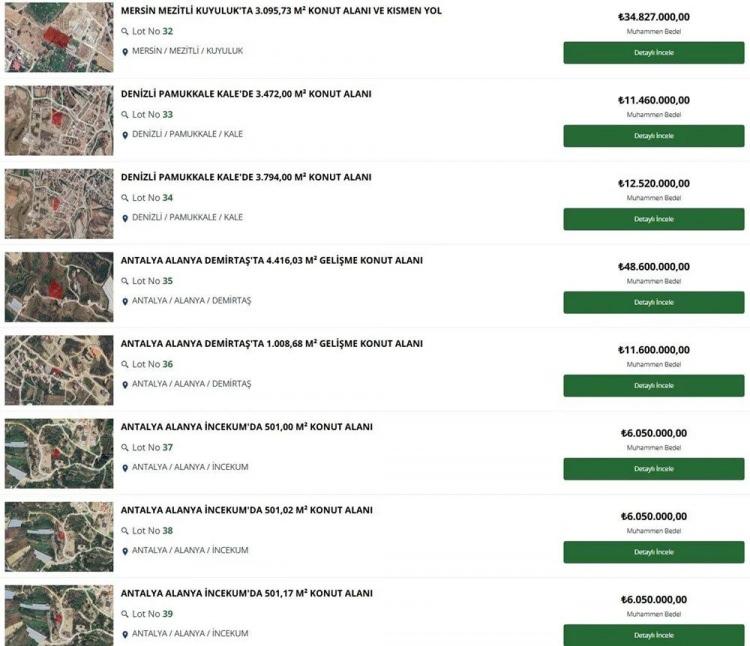Click the location pin for Lot 34 DENİZLİ / PAMUKKALE / KALE
This screenshot has width=750, height=646.
(x=125, y=218)
